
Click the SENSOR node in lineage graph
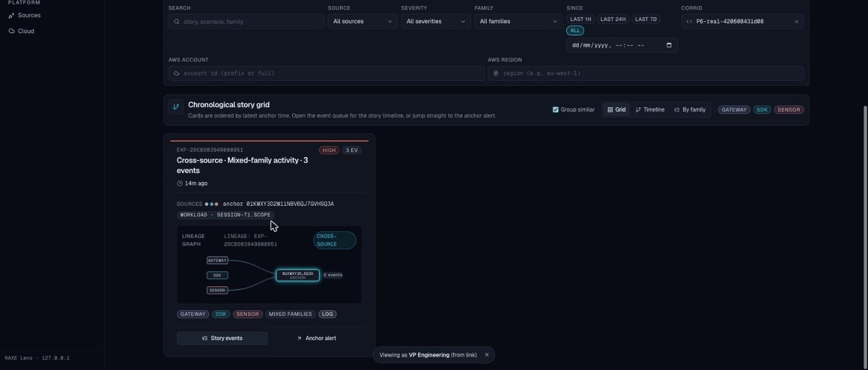[x=217, y=290]
